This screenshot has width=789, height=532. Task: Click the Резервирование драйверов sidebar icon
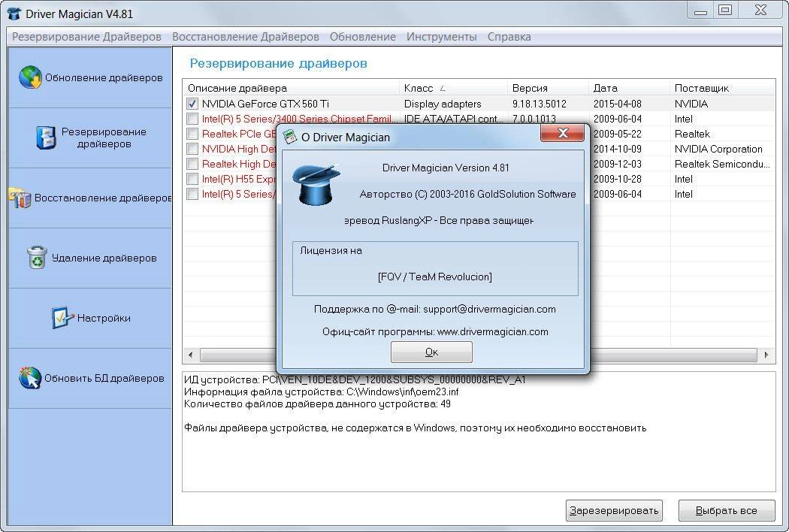tap(46, 138)
